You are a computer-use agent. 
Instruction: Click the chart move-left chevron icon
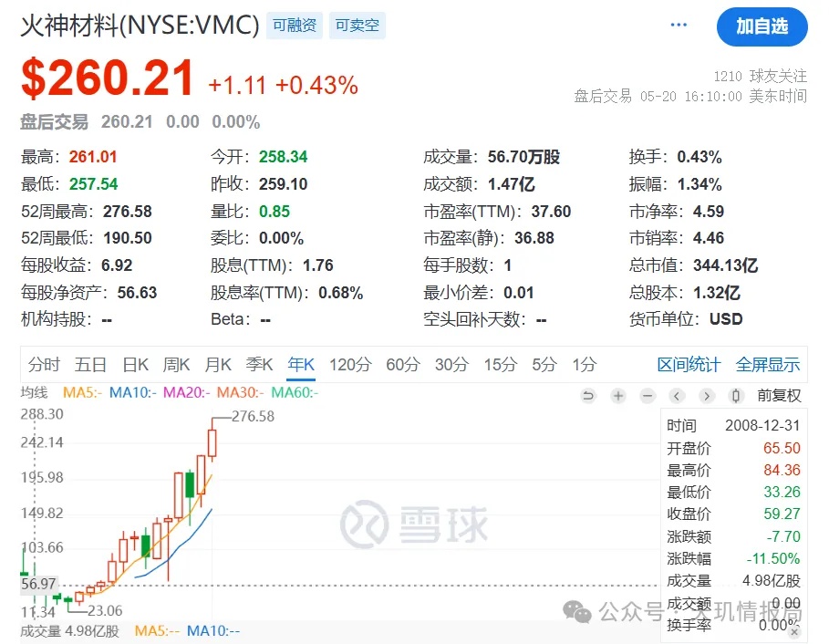tap(677, 396)
